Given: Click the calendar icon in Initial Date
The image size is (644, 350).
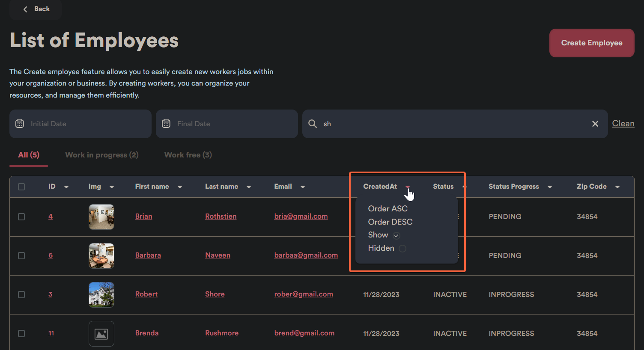Looking at the screenshot, I should click(20, 124).
